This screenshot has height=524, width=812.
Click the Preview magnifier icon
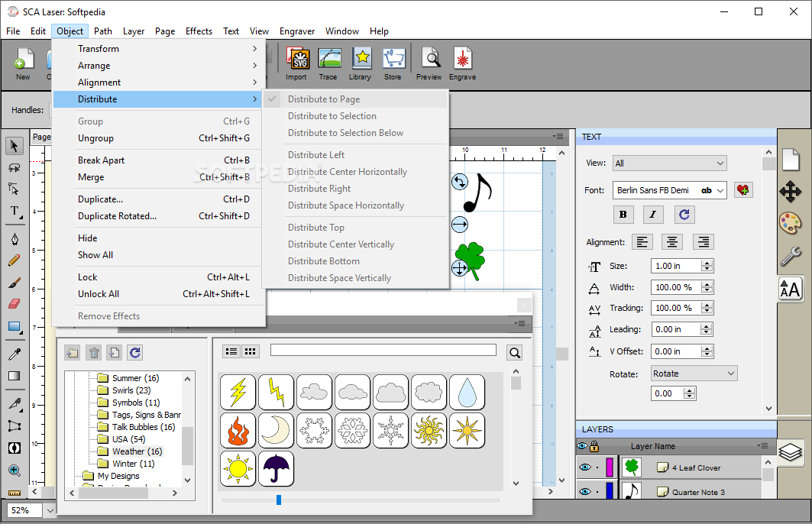pos(429,63)
